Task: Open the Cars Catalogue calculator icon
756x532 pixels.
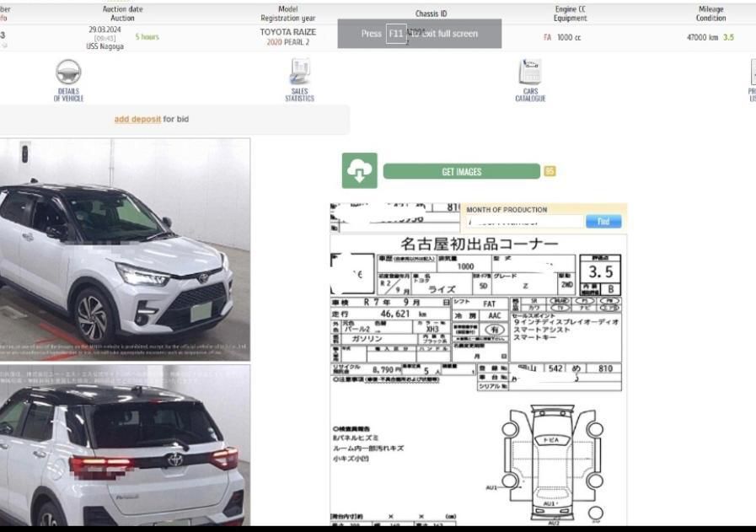Action: tap(530, 72)
